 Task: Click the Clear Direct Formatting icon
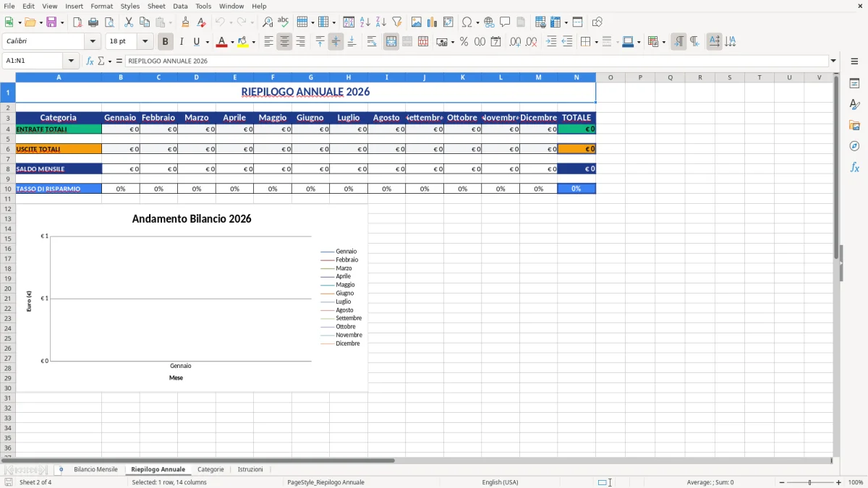point(202,22)
